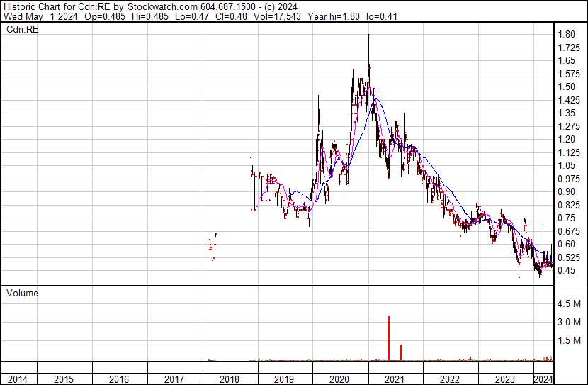Click the 1.725 price axis label

pyautogui.click(x=569, y=48)
